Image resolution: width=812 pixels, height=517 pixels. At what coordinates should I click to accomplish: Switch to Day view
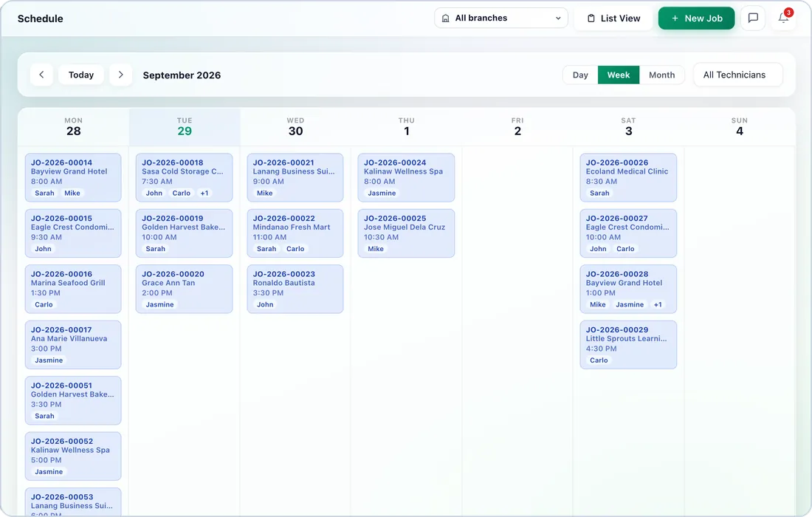(x=580, y=75)
